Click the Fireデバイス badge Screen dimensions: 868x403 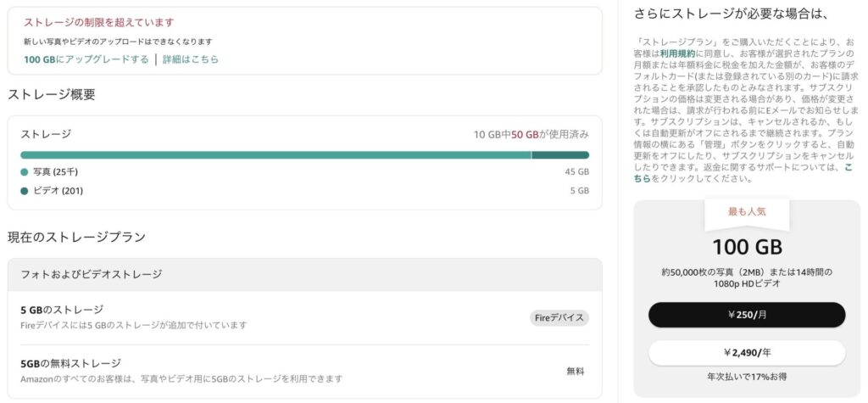click(x=559, y=317)
